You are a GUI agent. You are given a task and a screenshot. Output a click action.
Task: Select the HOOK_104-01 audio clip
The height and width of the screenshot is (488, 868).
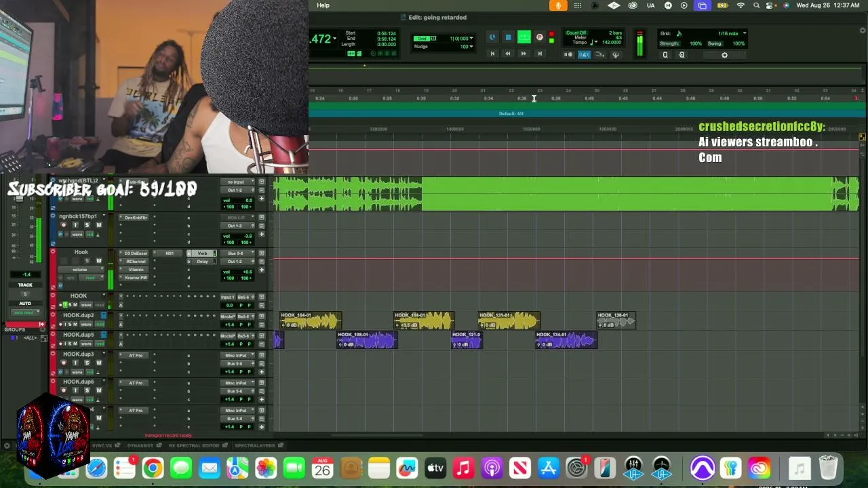click(x=311, y=321)
